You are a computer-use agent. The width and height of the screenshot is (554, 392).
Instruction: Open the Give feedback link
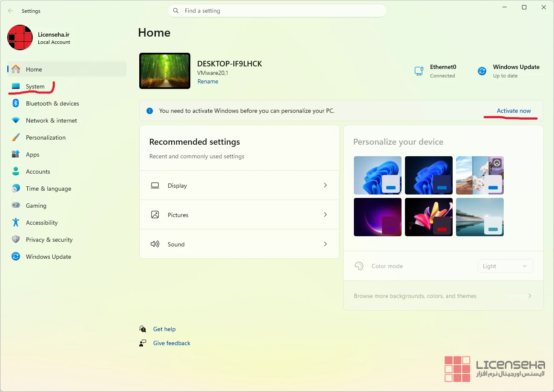point(172,343)
